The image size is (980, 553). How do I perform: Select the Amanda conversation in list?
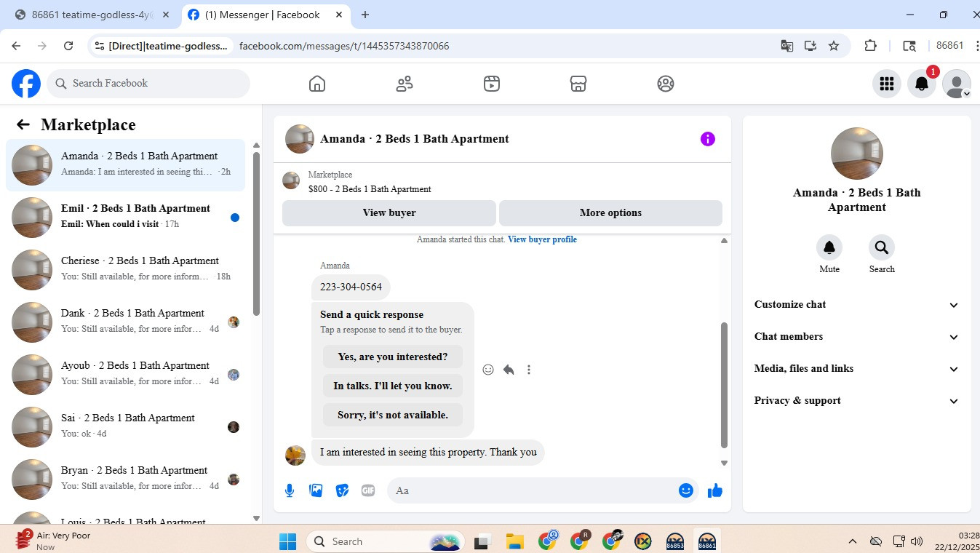[x=126, y=165]
